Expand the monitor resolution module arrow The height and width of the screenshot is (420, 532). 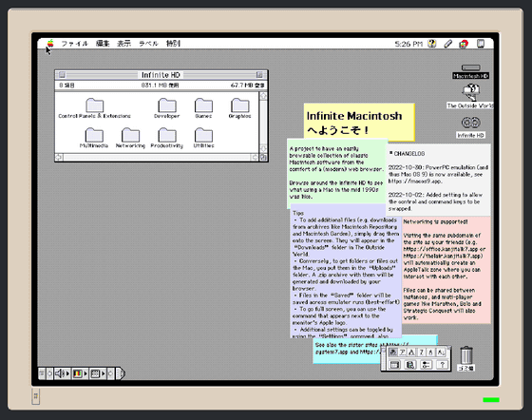click(104, 373)
